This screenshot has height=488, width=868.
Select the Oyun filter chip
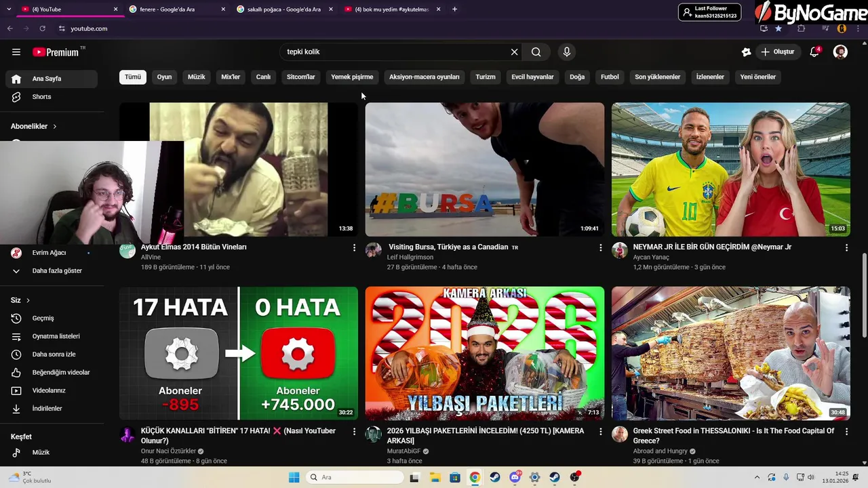point(164,77)
